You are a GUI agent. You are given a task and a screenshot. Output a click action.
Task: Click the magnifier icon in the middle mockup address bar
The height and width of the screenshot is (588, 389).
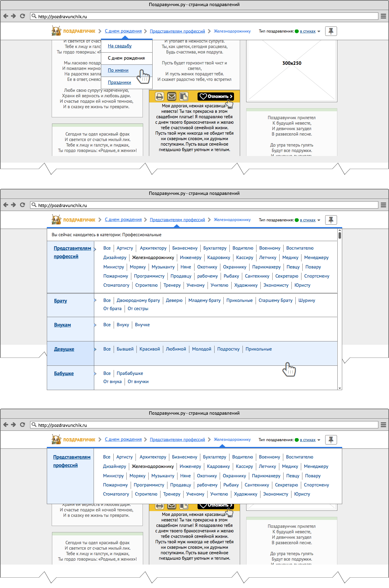[34, 205]
